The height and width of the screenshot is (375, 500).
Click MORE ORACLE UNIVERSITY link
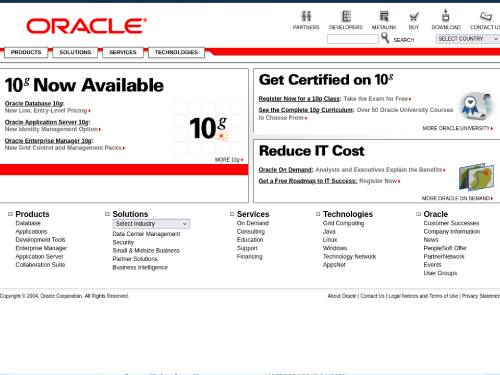pyautogui.click(x=457, y=128)
